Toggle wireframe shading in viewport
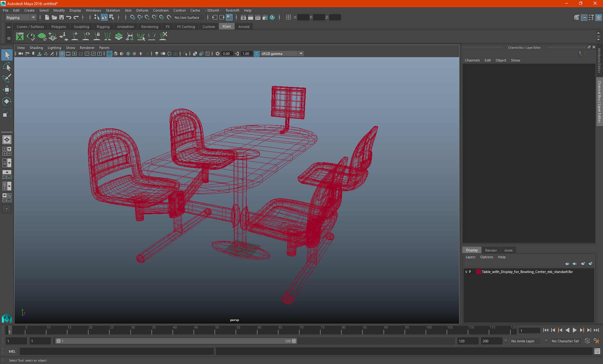This screenshot has width=603, height=364. (x=109, y=54)
